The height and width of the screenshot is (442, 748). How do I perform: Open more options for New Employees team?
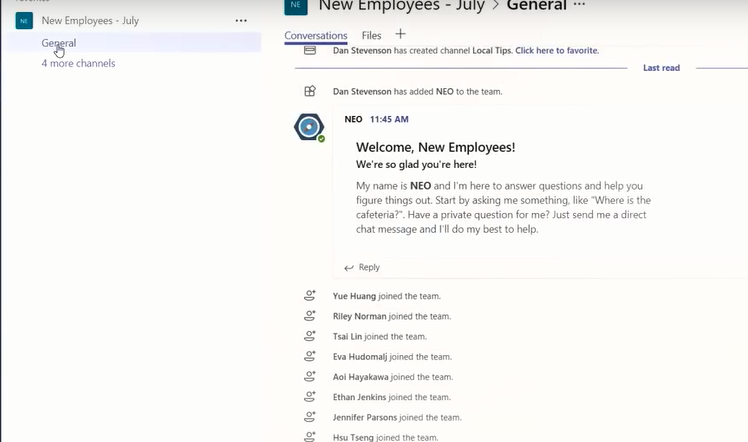coord(240,21)
